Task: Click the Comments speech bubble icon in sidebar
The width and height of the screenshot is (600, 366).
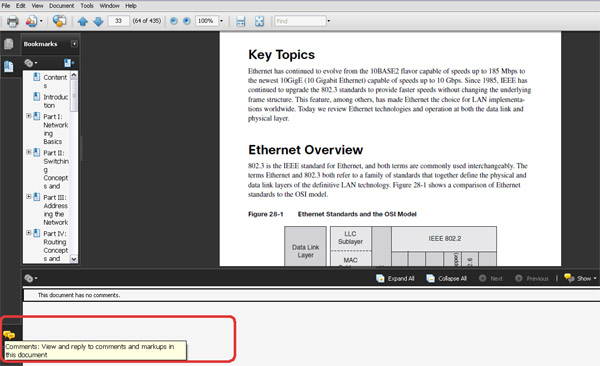Action: (x=9, y=335)
